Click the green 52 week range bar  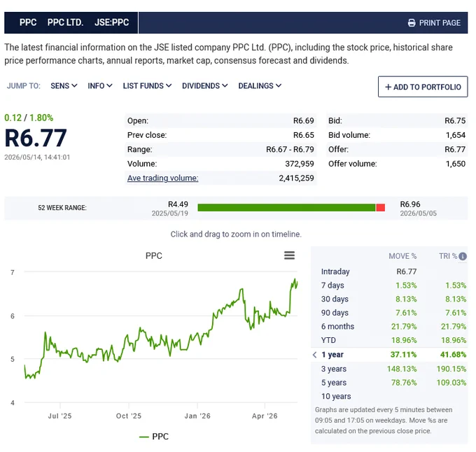click(286, 208)
